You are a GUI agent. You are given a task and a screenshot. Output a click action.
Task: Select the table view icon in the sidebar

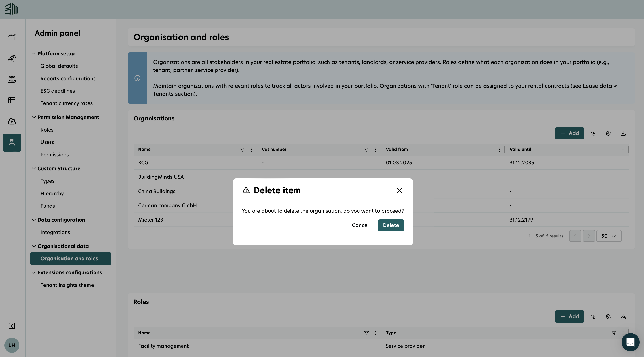point(12,100)
